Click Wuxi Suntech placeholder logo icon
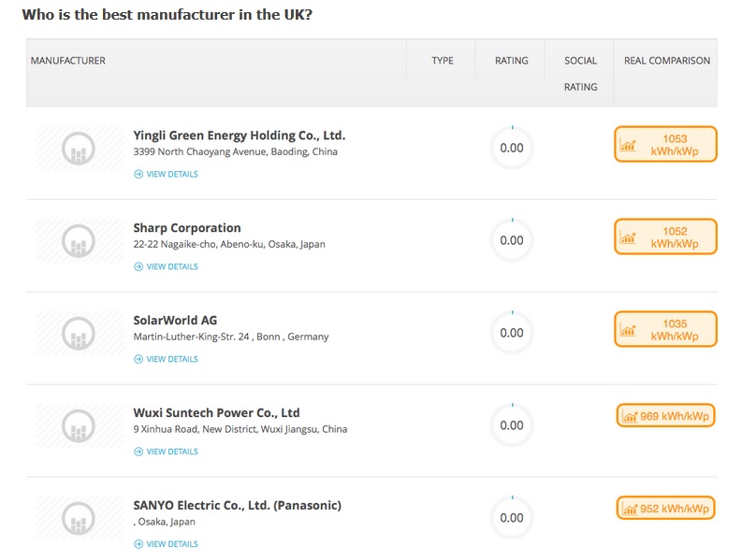Image resolution: width=742 pixels, height=560 pixels. [79, 426]
